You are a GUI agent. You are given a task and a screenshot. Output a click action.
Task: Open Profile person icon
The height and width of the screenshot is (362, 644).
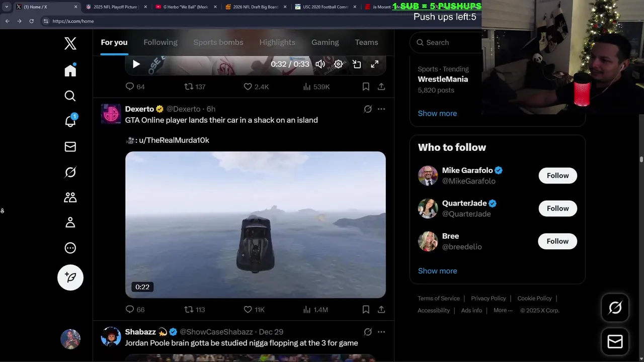(70, 222)
